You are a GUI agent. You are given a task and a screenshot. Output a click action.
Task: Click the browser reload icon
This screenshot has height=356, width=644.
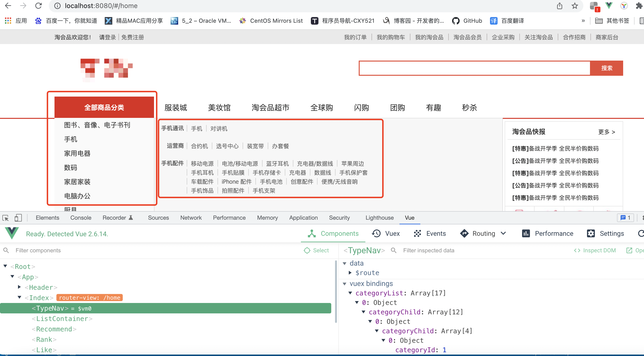tap(38, 5)
